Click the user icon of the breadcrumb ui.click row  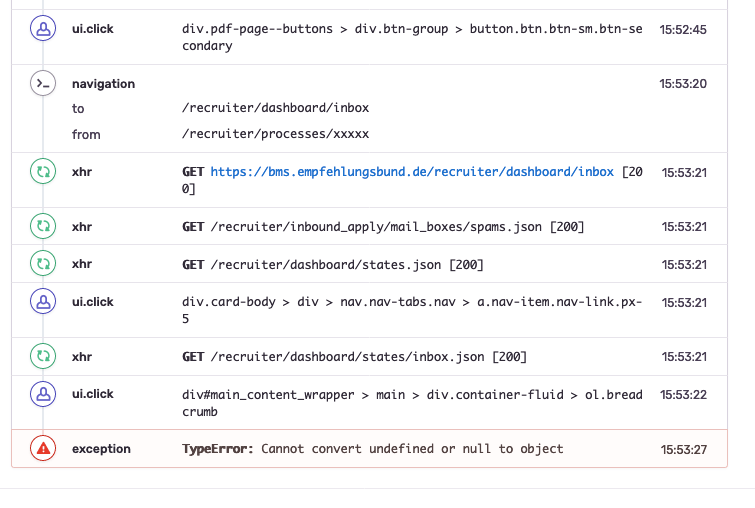coord(43,394)
